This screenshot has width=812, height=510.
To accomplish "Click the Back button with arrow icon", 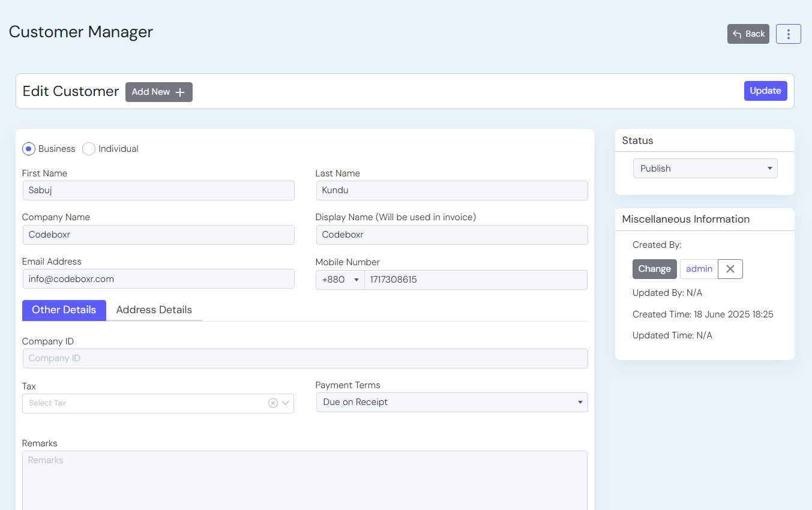I will click(748, 34).
